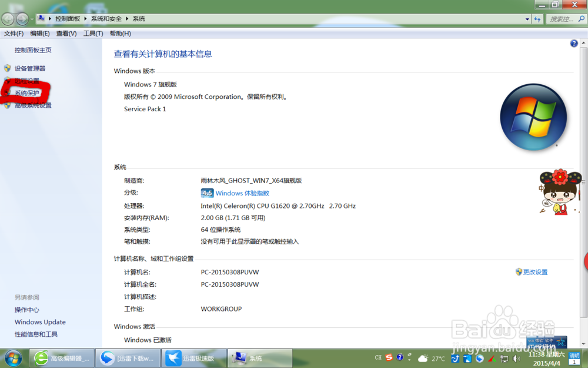Click the computer icon in address bar
This screenshot has width=588, height=368.
point(41,18)
